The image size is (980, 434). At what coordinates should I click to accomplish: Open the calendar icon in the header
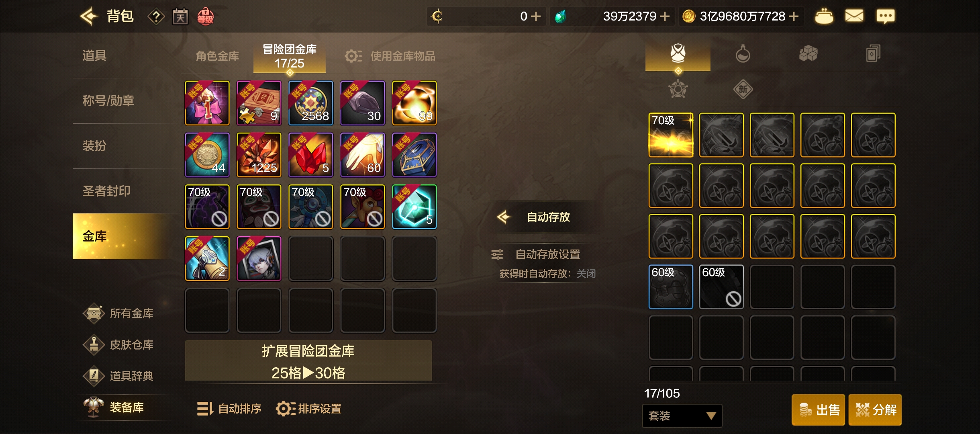click(180, 17)
